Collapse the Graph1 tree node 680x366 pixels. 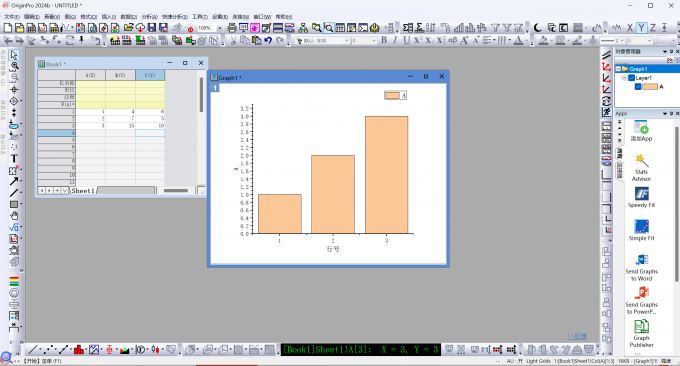(x=618, y=69)
